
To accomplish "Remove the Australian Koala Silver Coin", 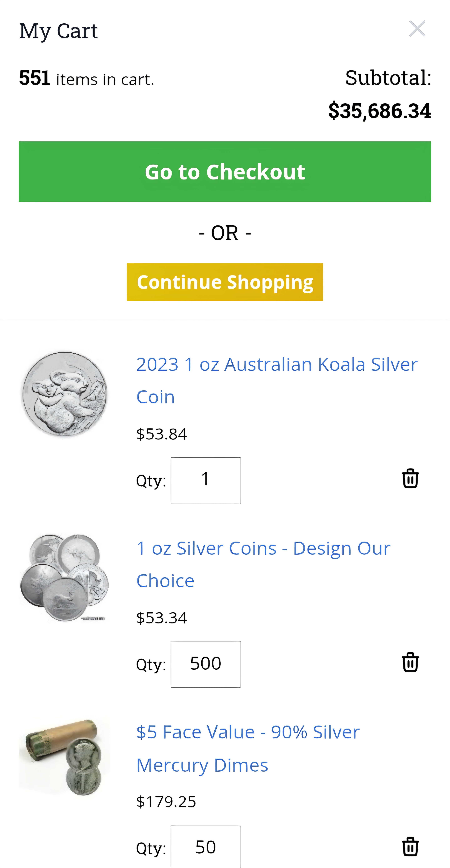I will (410, 478).
